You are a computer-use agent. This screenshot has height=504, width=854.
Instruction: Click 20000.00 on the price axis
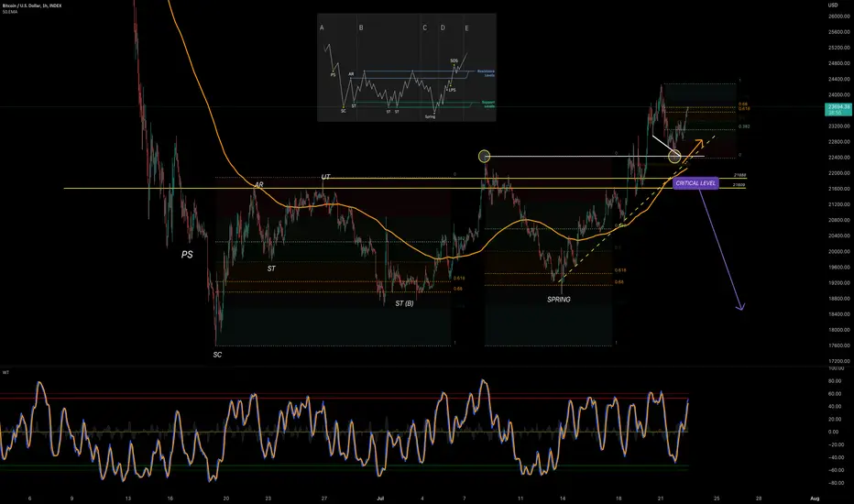point(839,252)
